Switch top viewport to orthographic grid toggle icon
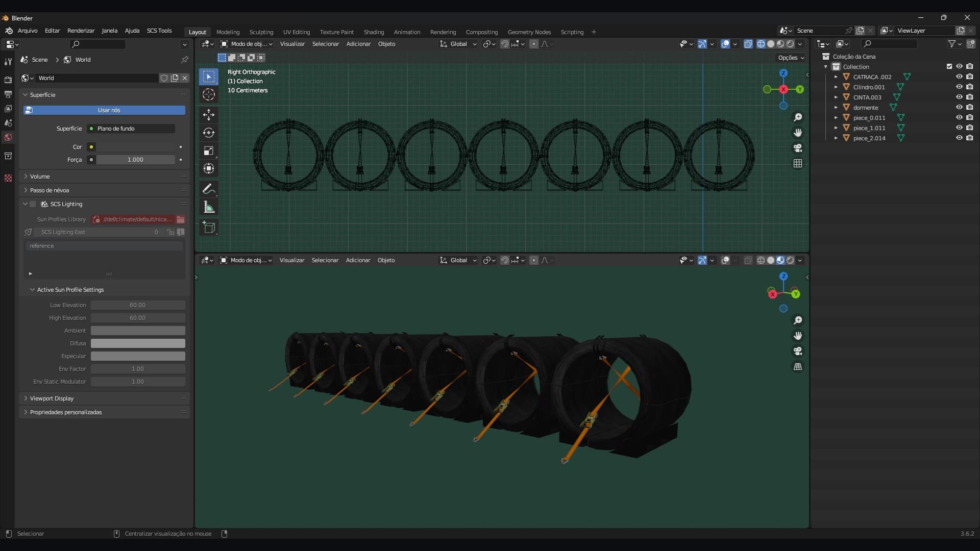The width and height of the screenshot is (980, 551). (x=798, y=163)
